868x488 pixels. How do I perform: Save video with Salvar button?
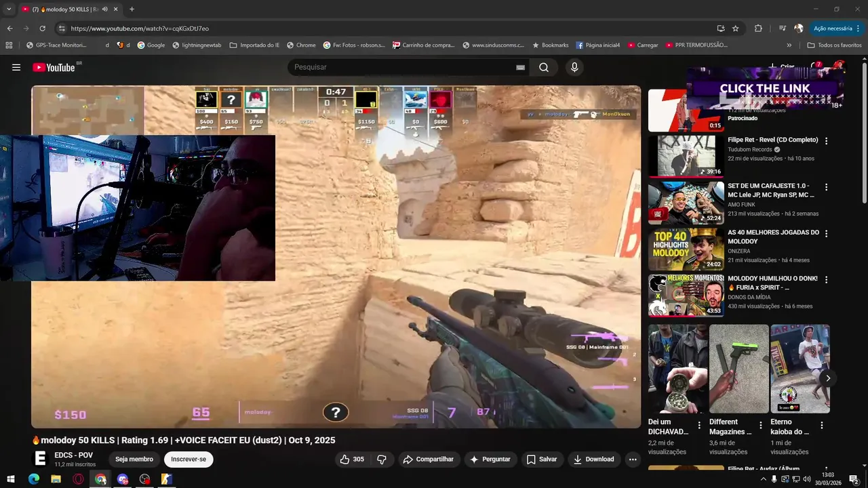541,459
